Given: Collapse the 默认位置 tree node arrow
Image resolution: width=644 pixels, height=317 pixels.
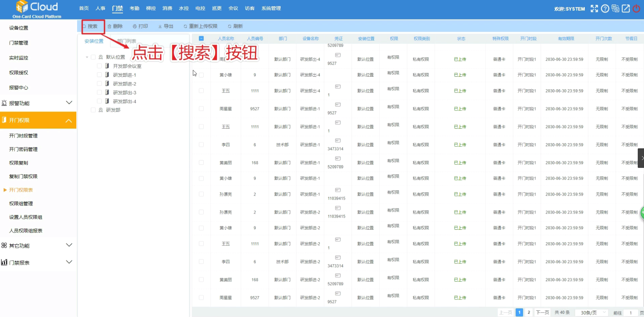Looking at the screenshot, I should click(x=87, y=57).
